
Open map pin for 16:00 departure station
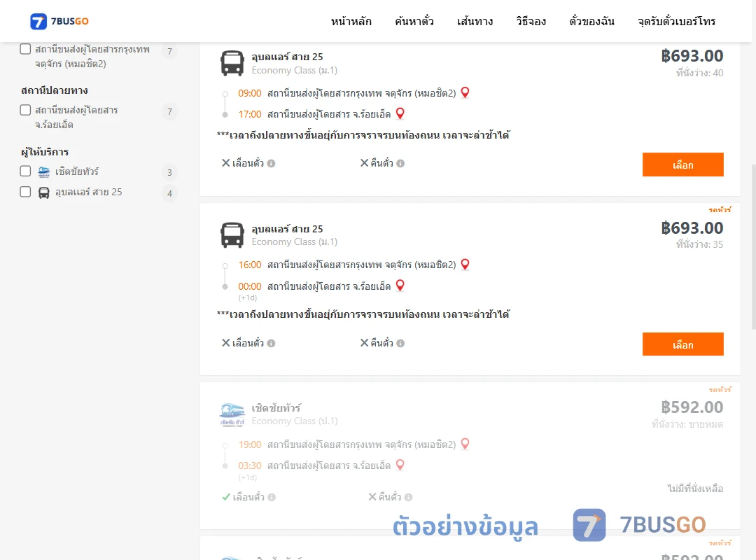[465, 265]
